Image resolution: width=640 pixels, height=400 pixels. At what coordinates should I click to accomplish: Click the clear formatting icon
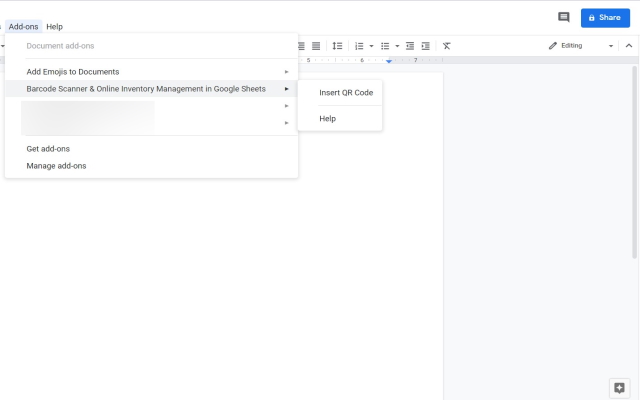click(x=447, y=46)
